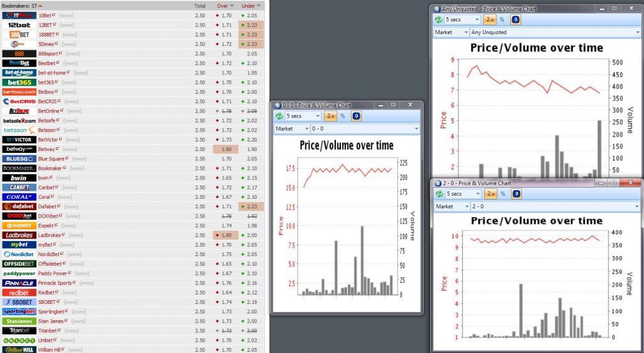Toggle the % mode in 0 - 0 chart window
This screenshot has height=353, width=644.
(343, 116)
